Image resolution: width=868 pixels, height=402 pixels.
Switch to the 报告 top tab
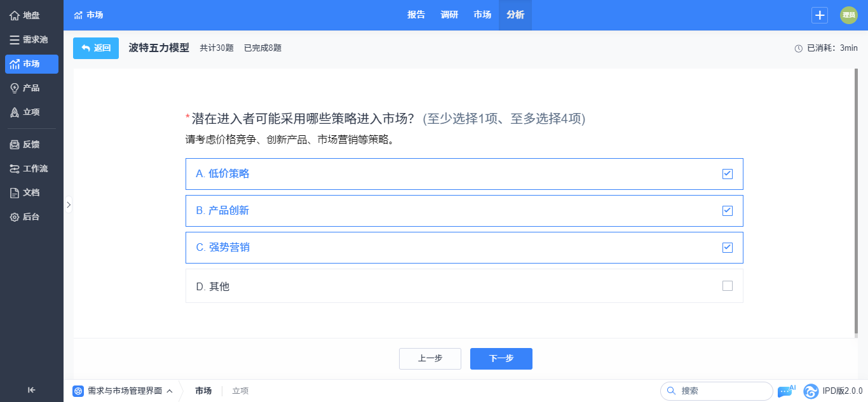416,15
